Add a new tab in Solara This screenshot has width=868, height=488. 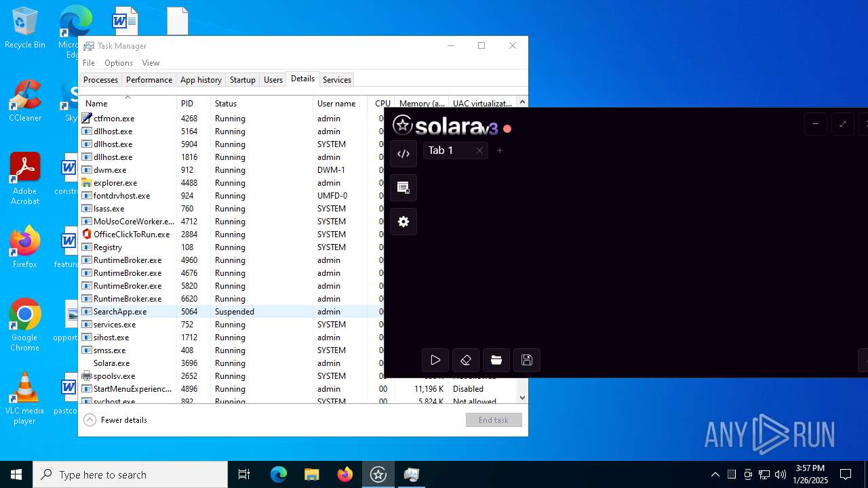pyautogui.click(x=500, y=150)
